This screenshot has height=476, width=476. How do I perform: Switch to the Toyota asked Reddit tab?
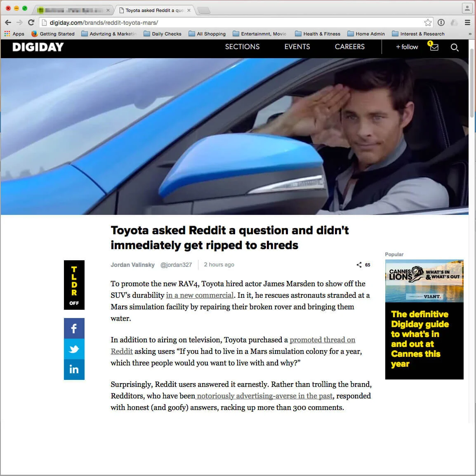click(154, 10)
